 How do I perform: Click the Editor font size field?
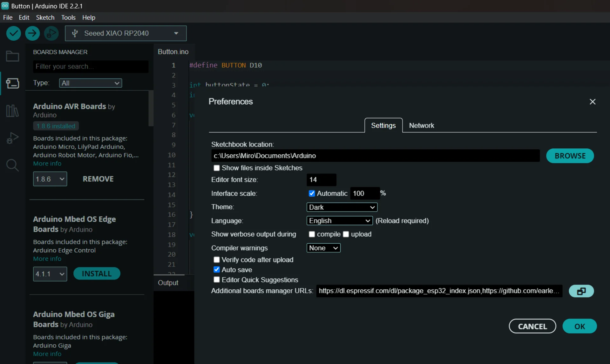321,180
